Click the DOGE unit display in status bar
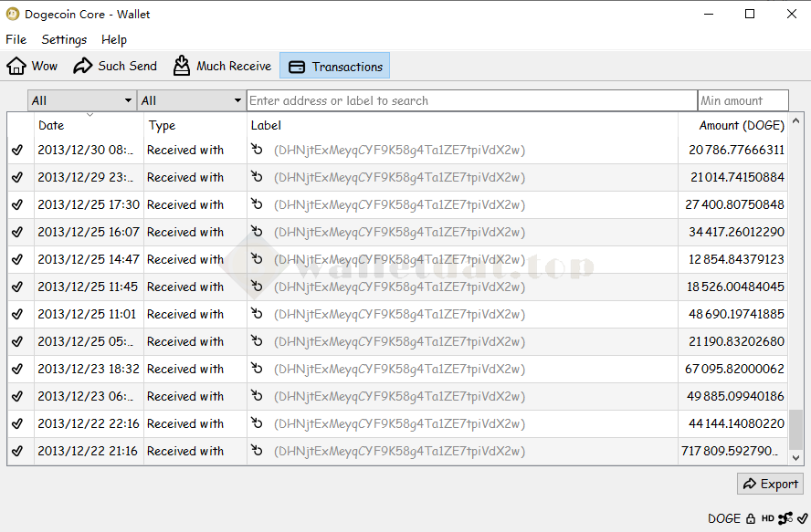The width and height of the screenshot is (811, 532). (723, 518)
